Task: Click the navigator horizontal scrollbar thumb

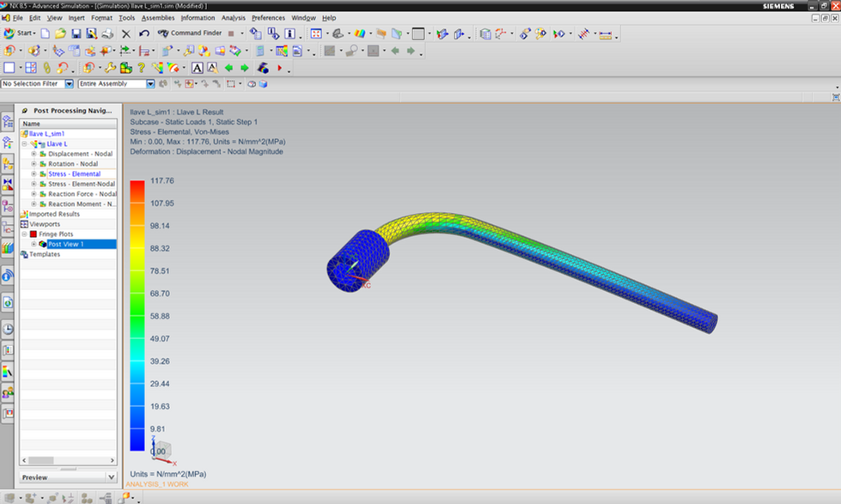Action: (40, 460)
